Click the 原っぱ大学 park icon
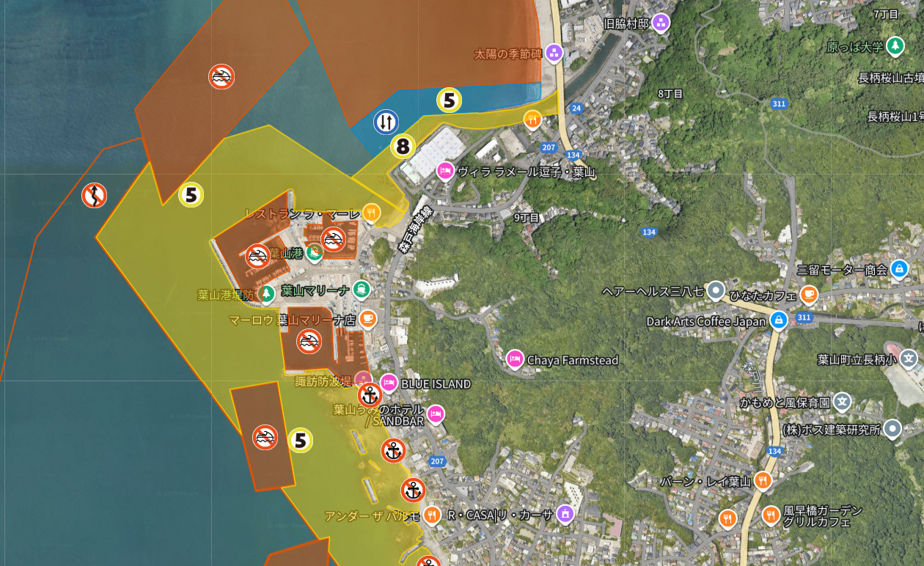The width and height of the screenshot is (924, 566). 895,46
